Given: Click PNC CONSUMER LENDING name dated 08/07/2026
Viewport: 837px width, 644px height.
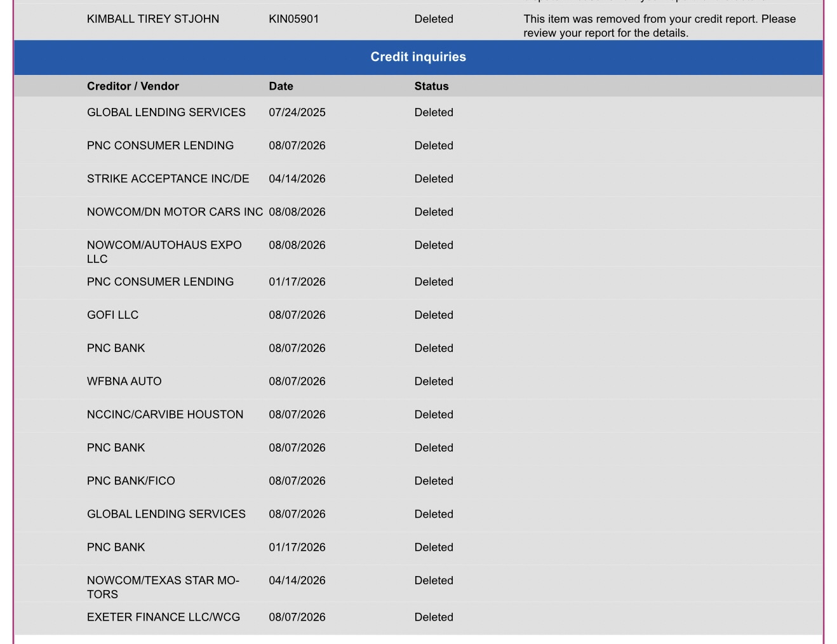Looking at the screenshot, I should pyautogui.click(x=161, y=145).
